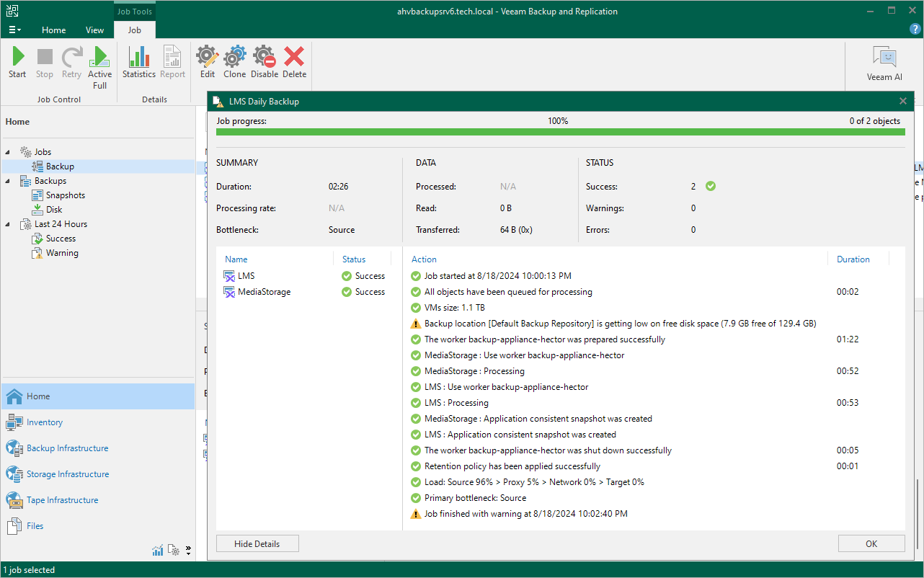The image size is (924, 578).
Task: Click Hide Details in the dialog
Action: coord(257,544)
